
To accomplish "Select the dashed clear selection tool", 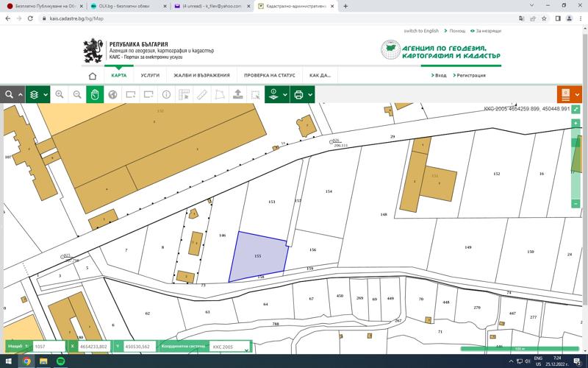I will click(255, 94).
